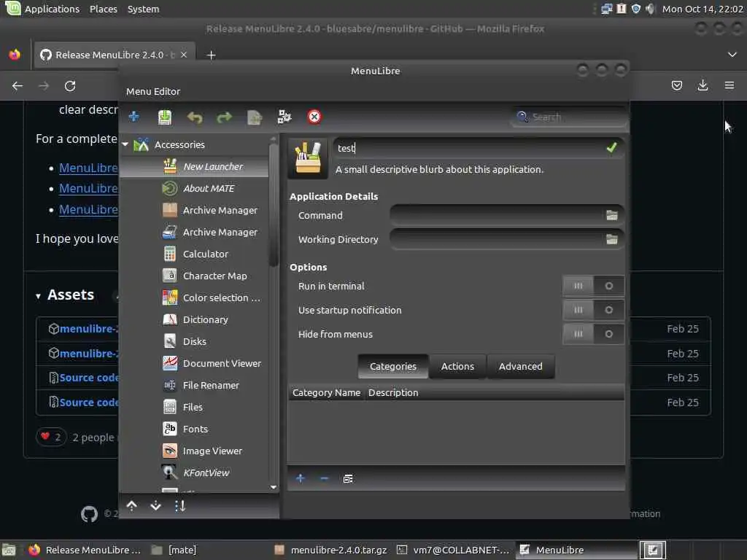
Task: Click the first Source code asset link
Action: pyautogui.click(x=89, y=378)
